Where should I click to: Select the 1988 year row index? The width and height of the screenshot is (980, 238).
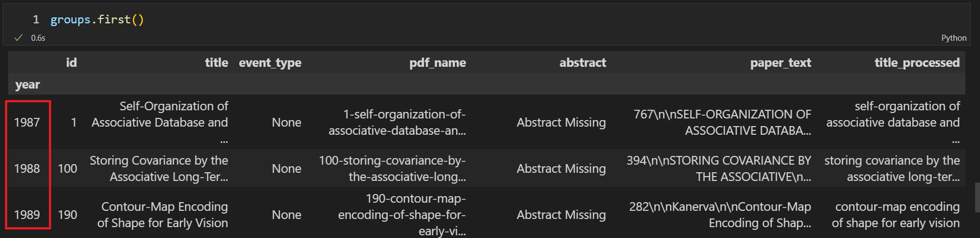pos(27,168)
